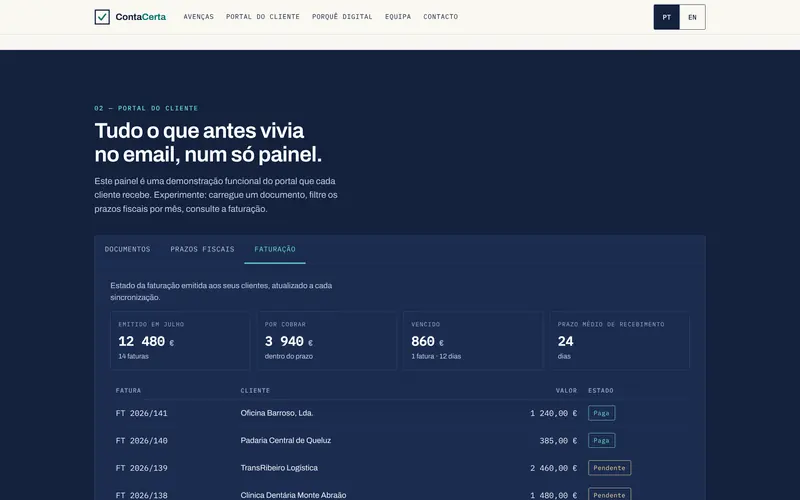Click the Por Cobrar 3 940 € card

pyautogui.click(x=327, y=340)
